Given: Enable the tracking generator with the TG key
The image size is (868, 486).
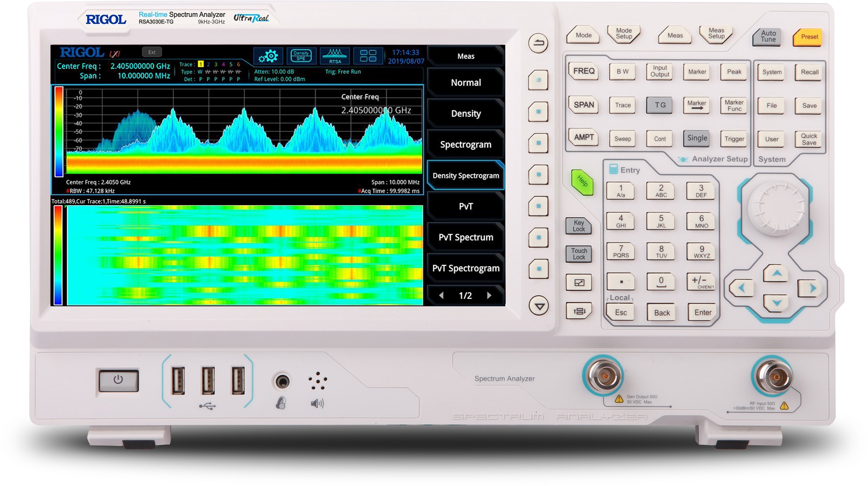Looking at the screenshot, I should [x=659, y=105].
